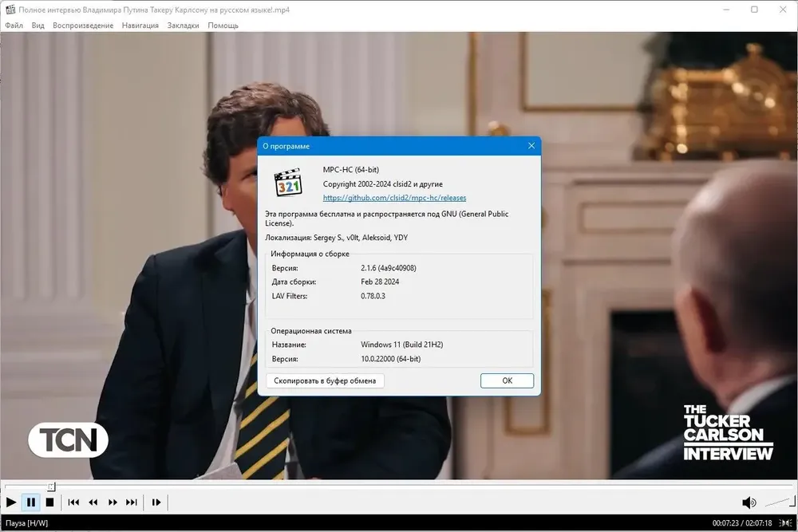798x532 pixels.
Task: Open the Файл menu
Action: click(14, 26)
